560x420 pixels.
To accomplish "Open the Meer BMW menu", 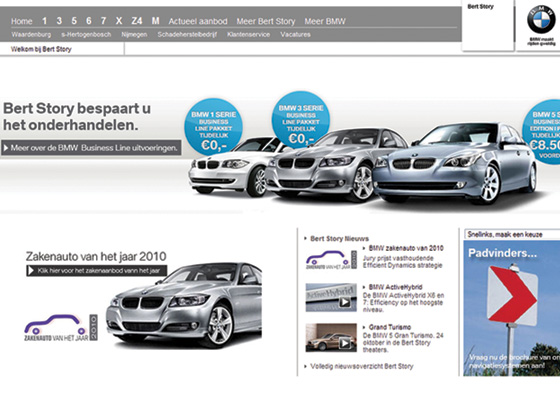I will 325,21.
